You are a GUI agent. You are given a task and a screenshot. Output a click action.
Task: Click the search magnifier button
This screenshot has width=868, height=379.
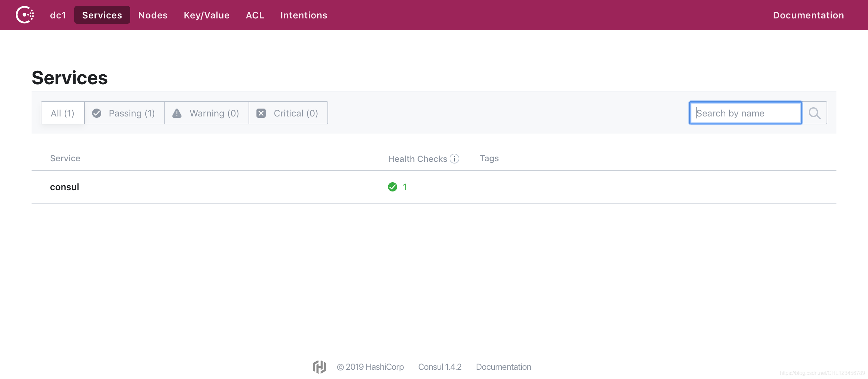pos(814,113)
